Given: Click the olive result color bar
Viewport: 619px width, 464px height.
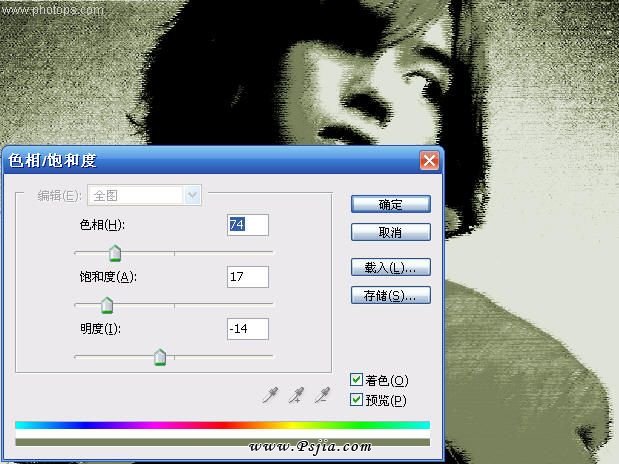Looking at the screenshot, I should click(x=223, y=442).
